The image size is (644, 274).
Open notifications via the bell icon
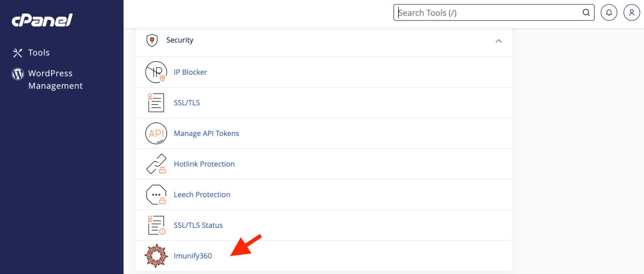pos(609,13)
